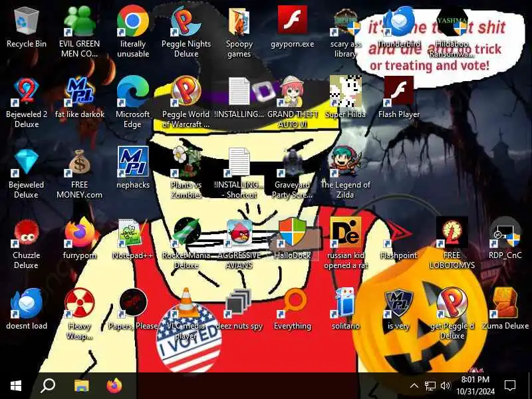Click the Show desktop sliver button
532x399 pixels.
pos(529,386)
